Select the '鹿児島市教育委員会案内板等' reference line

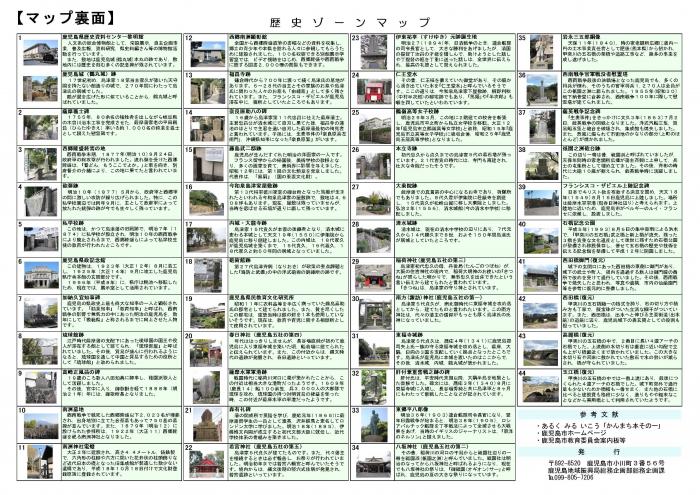click(581, 440)
